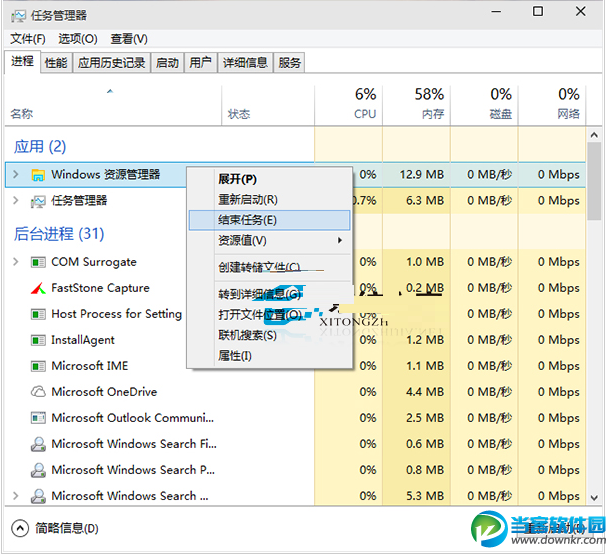Screen dimensions: 607x554
Task: Click the 任务管理器 process row icon
Action: 38,201
